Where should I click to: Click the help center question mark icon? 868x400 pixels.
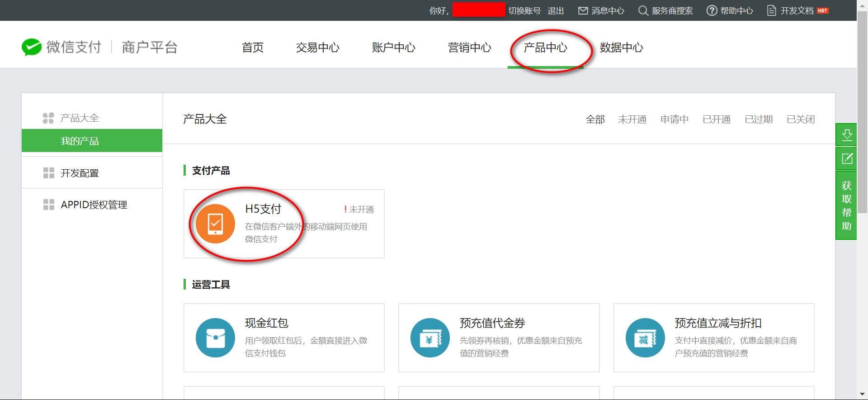[x=712, y=10]
